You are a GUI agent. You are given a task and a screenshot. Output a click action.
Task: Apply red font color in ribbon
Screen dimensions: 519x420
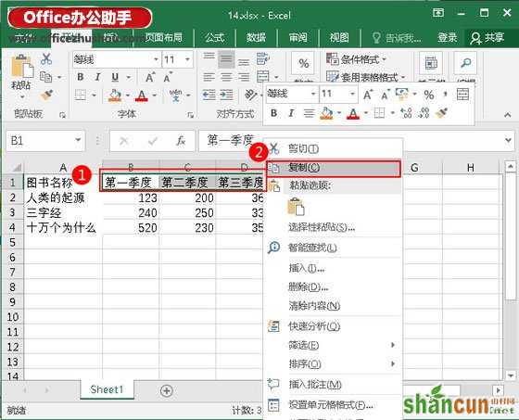[142, 95]
